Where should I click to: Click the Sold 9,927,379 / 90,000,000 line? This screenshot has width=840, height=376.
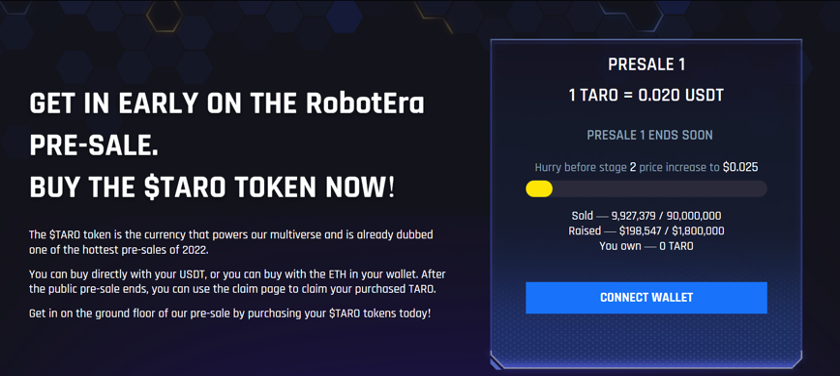click(x=646, y=216)
